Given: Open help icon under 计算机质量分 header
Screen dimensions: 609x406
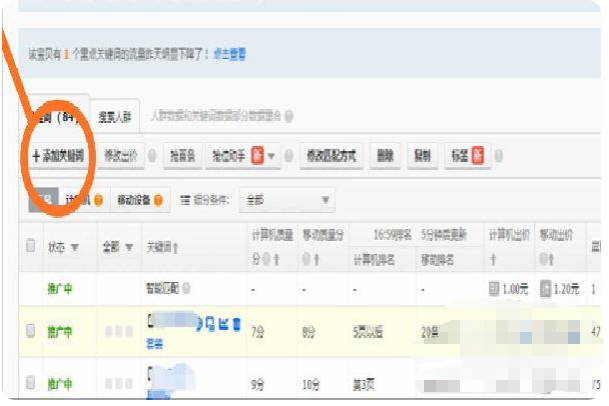Looking at the screenshot, I should [266, 259].
